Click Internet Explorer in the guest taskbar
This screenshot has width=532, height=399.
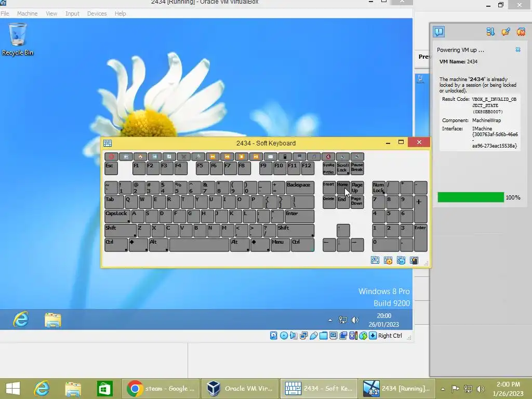tap(21, 320)
